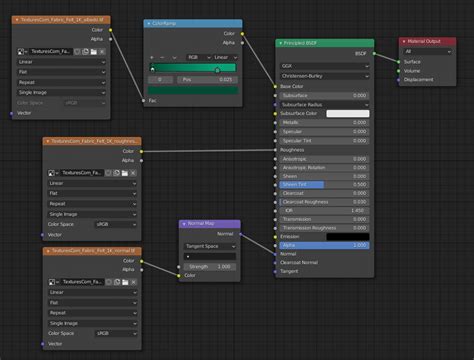Screen dimensions: 474x360
Task: Open the Linear interpolation dropdown in ColorRamp
Action: 225,57
